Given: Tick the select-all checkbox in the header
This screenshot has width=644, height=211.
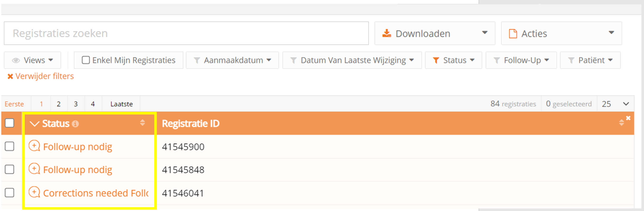Looking at the screenshot, I should click(10, 123).
